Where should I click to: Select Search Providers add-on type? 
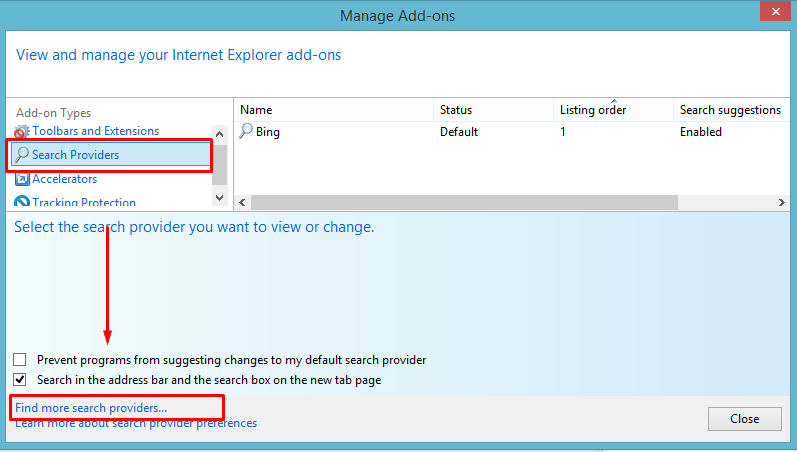pos(75,155)
